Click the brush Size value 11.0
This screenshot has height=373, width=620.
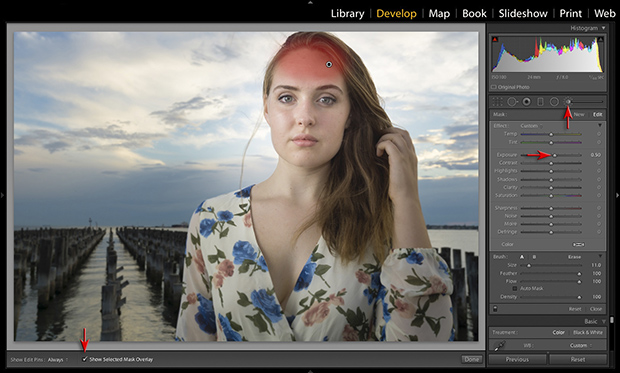click(596, 265)
